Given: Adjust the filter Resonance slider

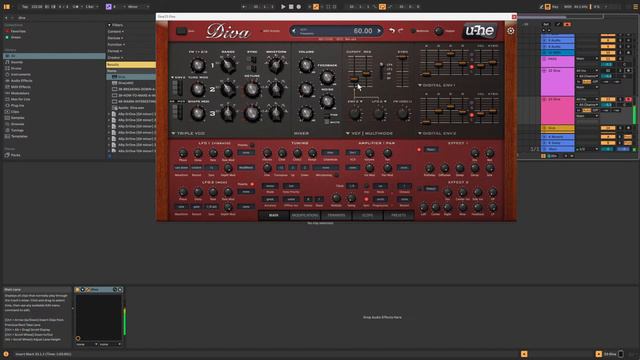Looking at the screenshot, I should 366,74.
